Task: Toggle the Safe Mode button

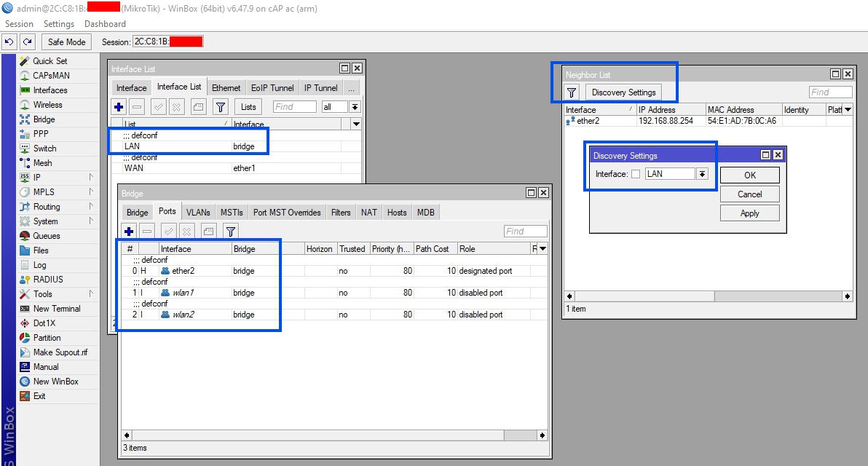Action: (66, 42)
